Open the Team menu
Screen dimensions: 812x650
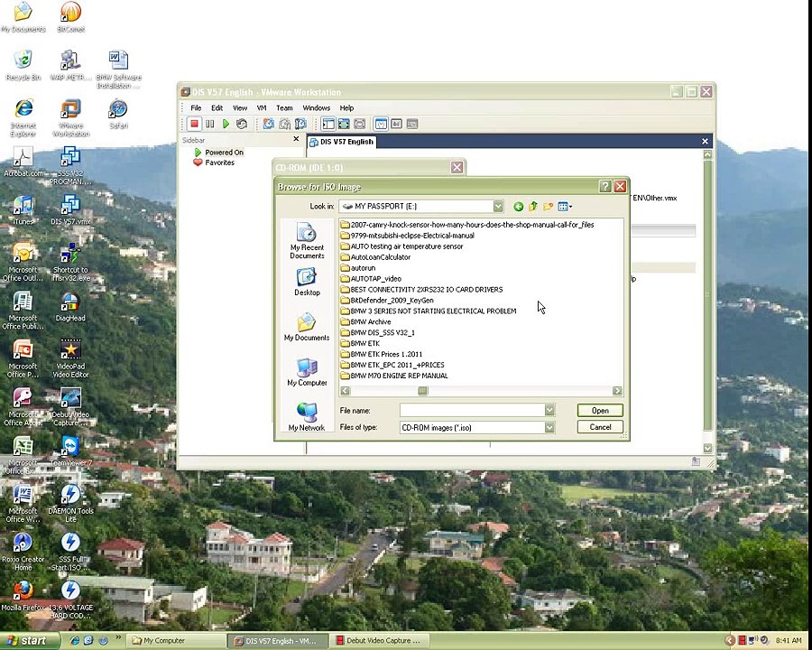click(x=284, y=107)
